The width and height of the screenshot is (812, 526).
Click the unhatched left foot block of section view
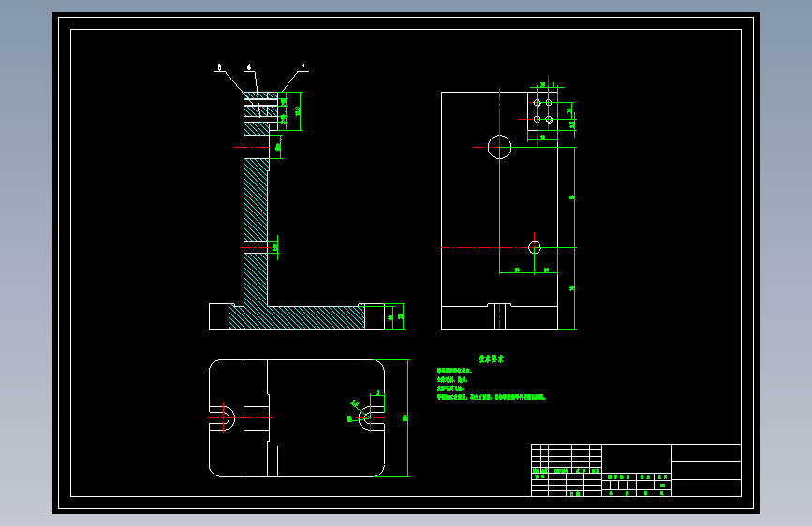pyautogui.click(x=219, y=317)
